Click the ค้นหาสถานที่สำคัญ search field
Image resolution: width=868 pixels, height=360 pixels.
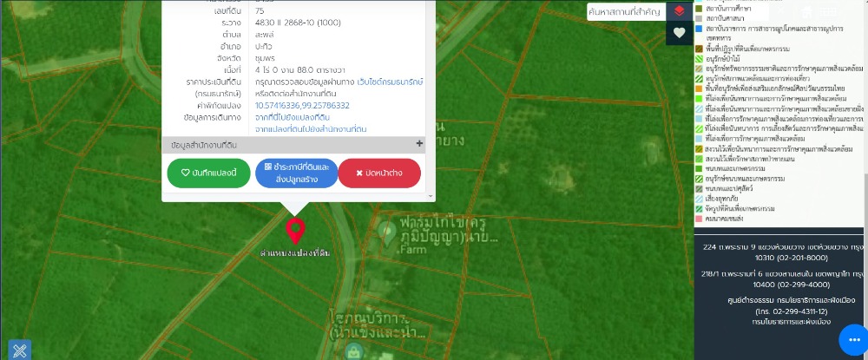623,12
